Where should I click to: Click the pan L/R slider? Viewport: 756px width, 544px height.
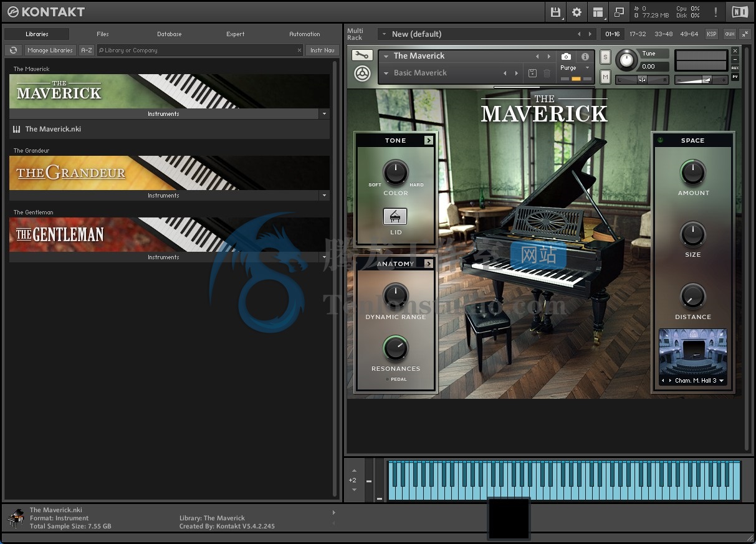coord(642,80)
